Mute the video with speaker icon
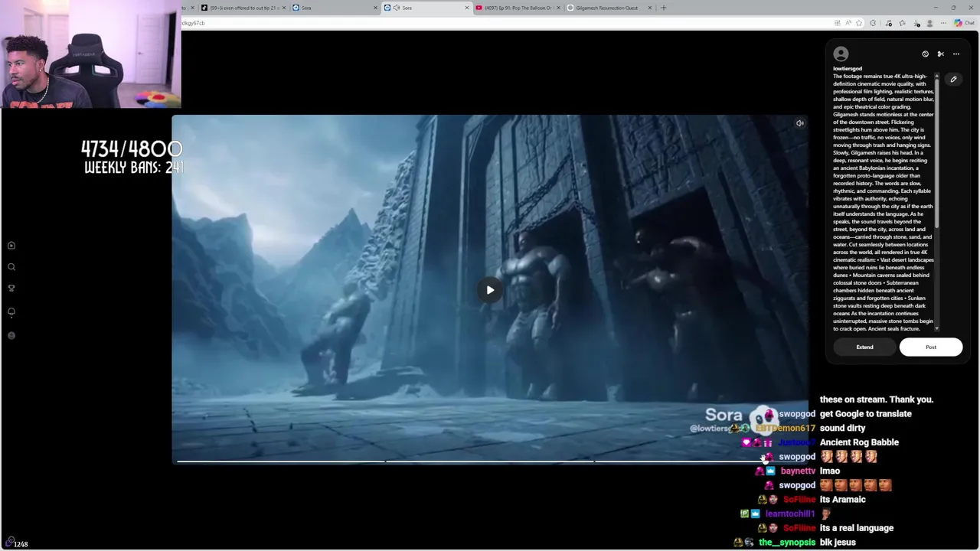Screen dimensions: 980x551 pos(799,123)
